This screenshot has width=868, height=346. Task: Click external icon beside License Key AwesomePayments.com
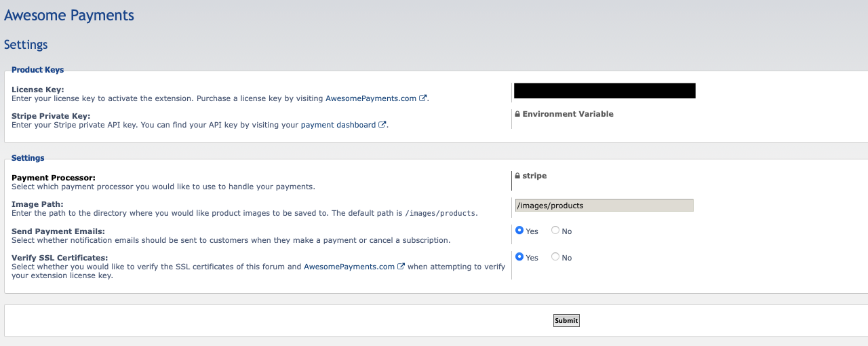pos(423,98)
